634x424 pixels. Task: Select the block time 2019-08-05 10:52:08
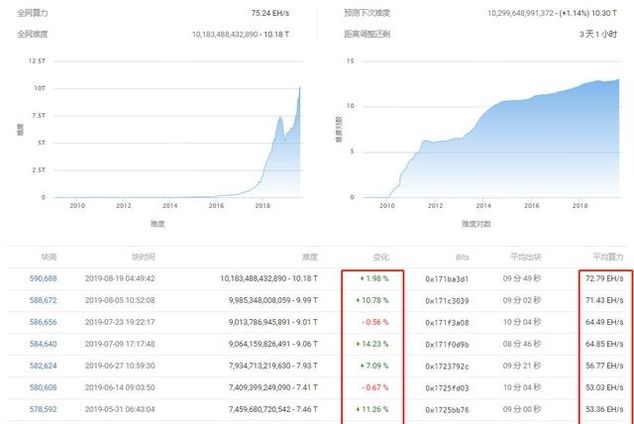(120, 300)
